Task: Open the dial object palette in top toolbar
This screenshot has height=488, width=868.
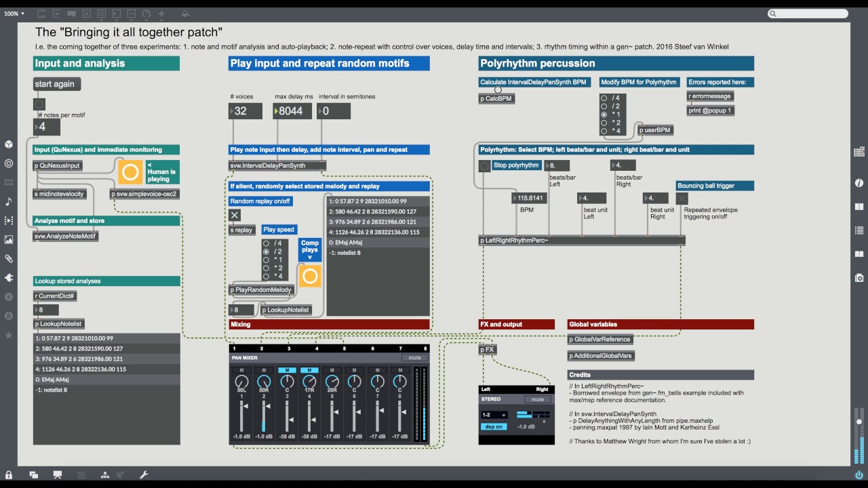Action: (x=146, y=14)
